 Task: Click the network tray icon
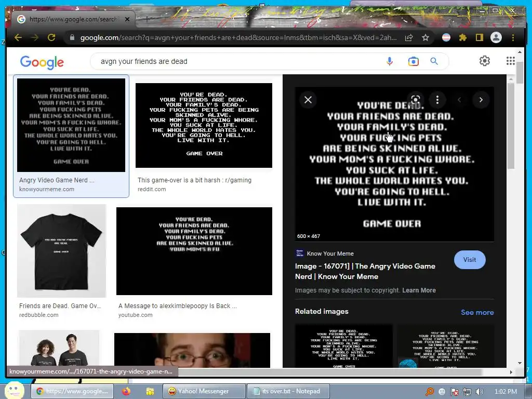coord(467,392)
